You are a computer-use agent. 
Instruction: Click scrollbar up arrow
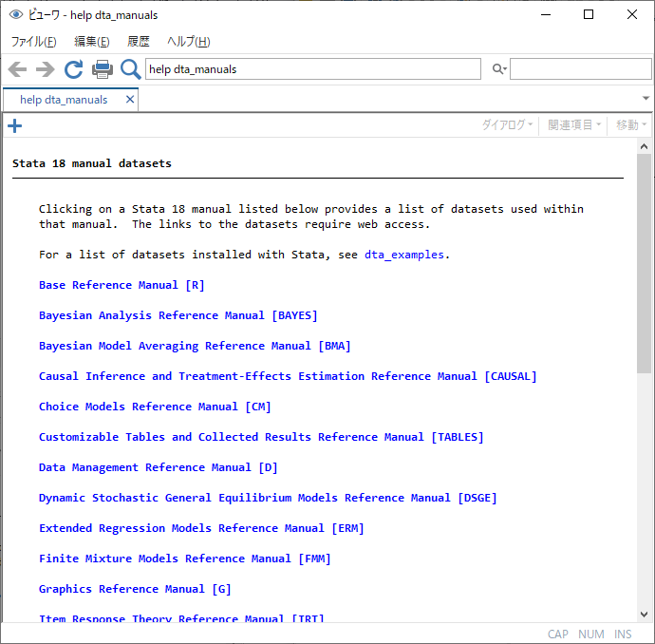point(644,146)
